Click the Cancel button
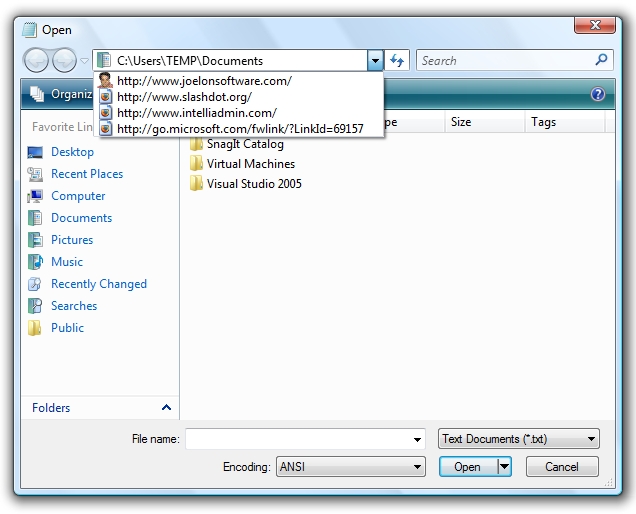This screenshot has height=514, width=636. point(562,467)
